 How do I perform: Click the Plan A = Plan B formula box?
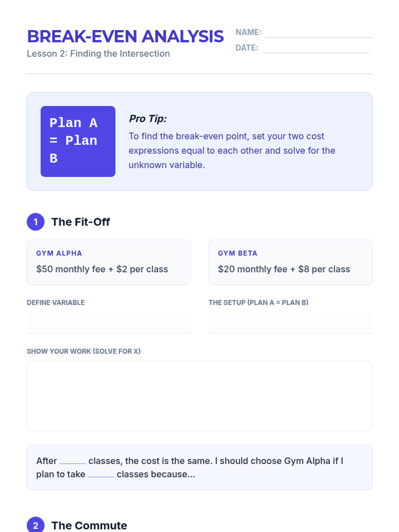78,141
